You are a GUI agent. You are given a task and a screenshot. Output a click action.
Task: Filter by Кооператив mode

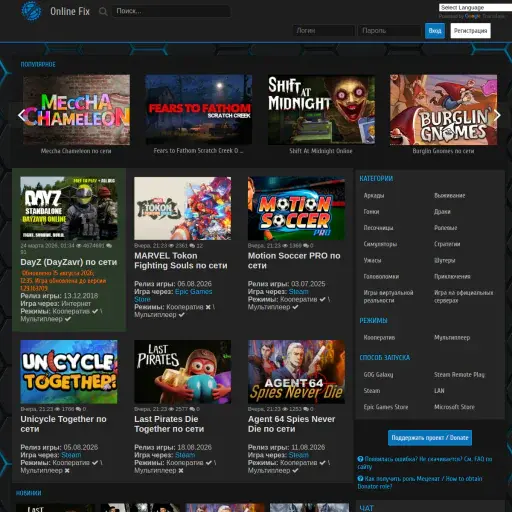coord(379,338)
